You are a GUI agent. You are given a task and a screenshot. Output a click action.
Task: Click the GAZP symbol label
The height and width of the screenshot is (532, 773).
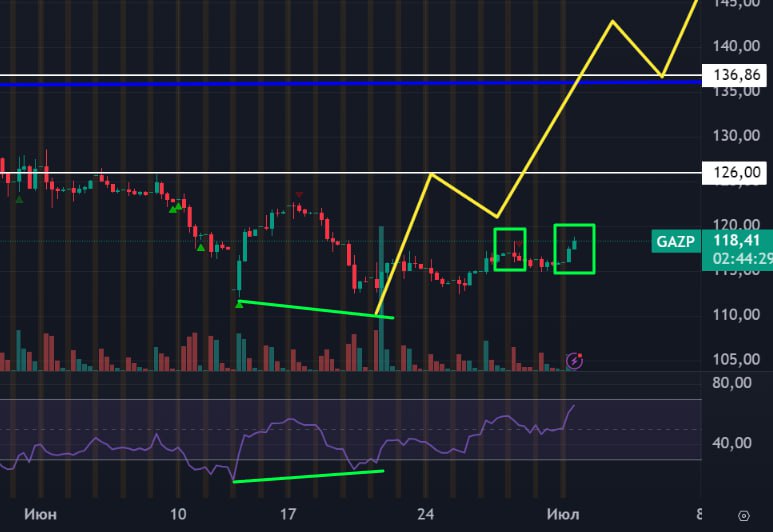tap(675, 242)
